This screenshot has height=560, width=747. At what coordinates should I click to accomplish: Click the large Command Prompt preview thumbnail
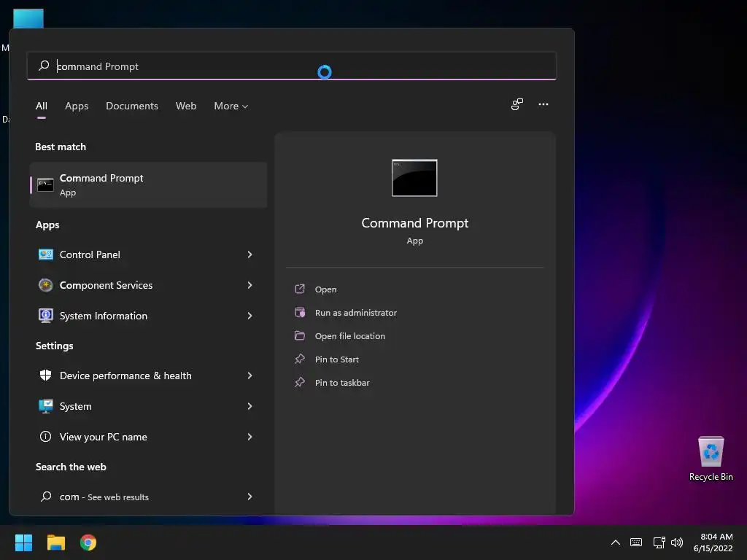[x=414, y=178]
